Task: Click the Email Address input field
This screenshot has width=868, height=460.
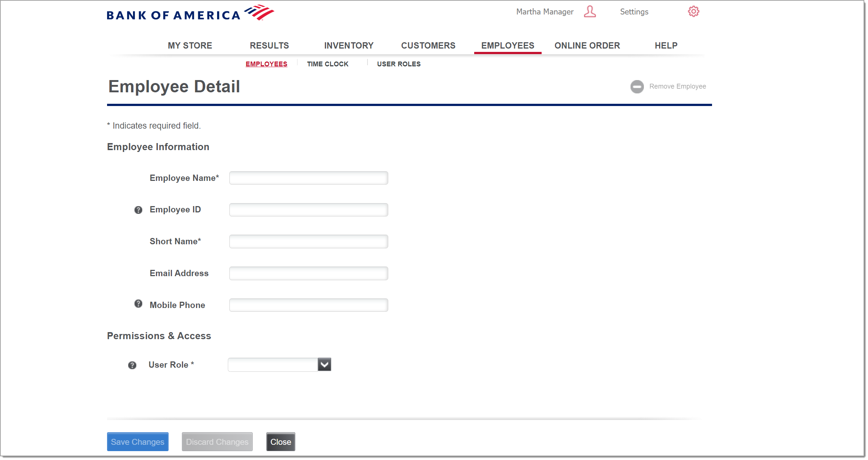Action: [x=309, y=273]
